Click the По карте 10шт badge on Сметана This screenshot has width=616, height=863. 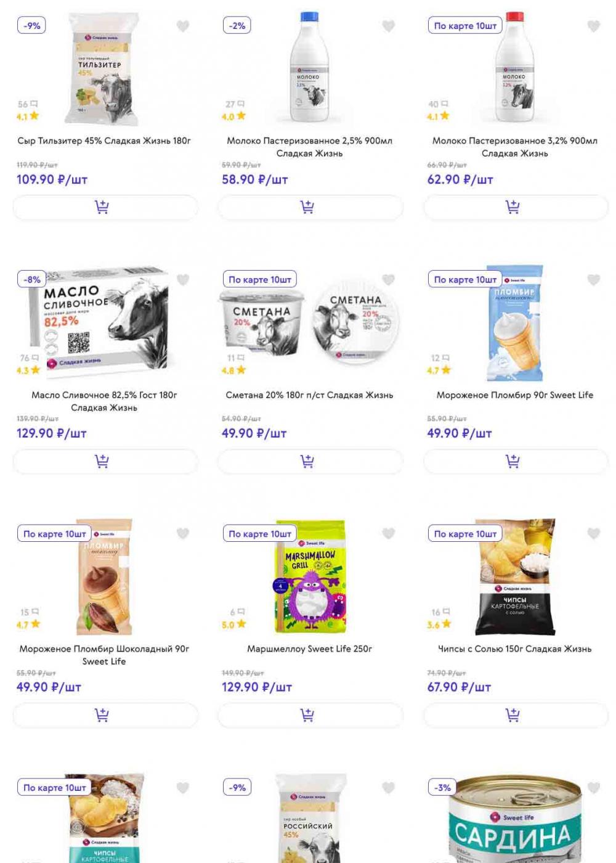pos(260,280)
